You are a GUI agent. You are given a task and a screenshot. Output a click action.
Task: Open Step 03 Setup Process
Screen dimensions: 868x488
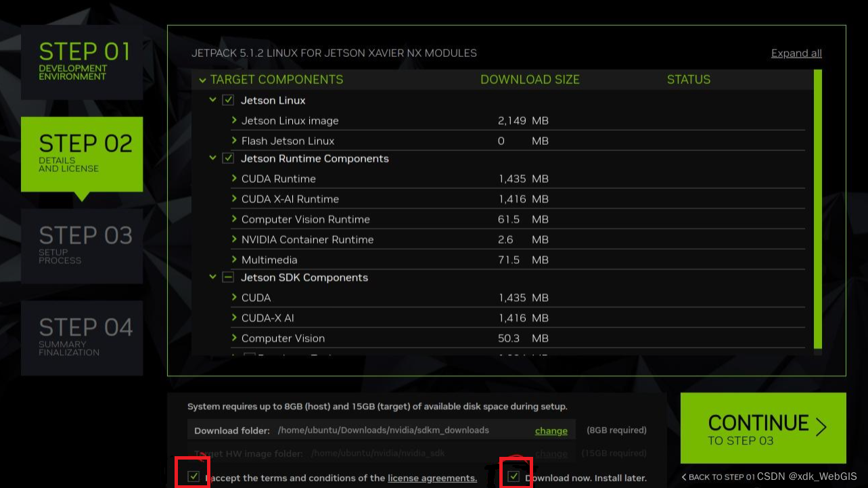[82, 246]
